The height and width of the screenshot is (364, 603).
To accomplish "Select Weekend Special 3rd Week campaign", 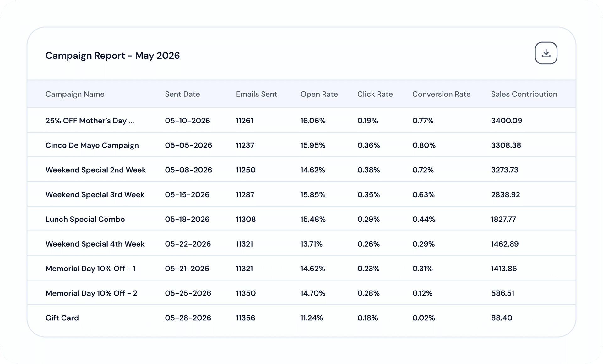I will tap(301, 194).
